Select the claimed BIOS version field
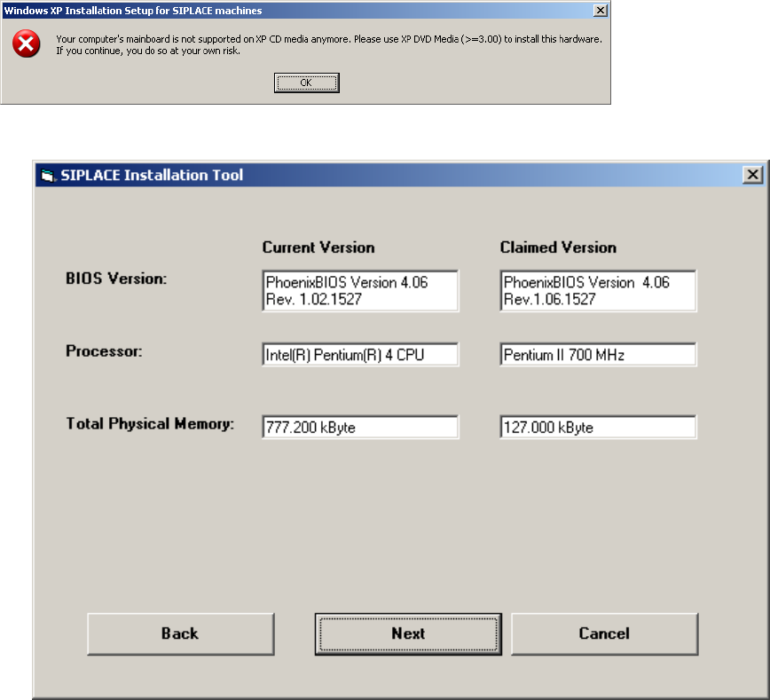770x700 pixels. pyautogui.click(x=598, y=290)
